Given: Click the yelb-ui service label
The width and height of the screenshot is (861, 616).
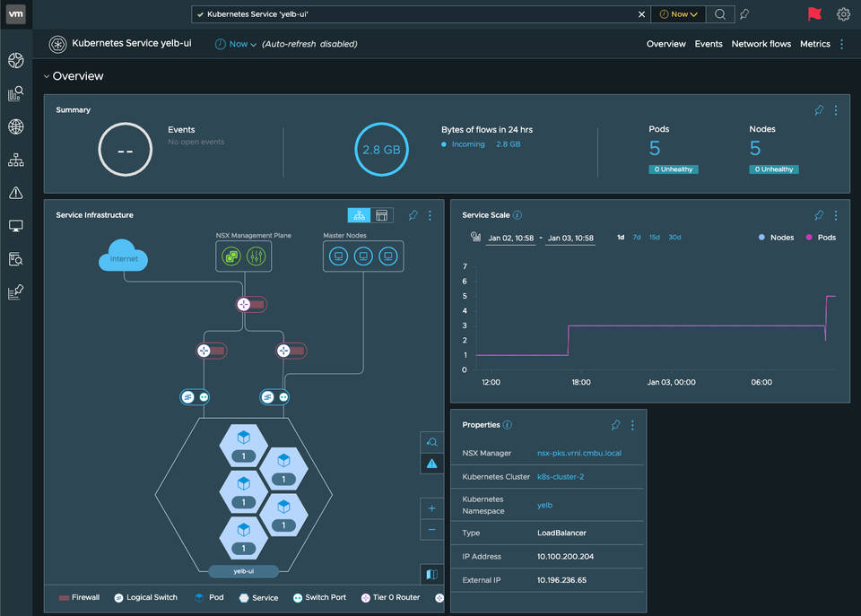Looking at the screenshot, I should pyautogui.click(x=243, y=571).
